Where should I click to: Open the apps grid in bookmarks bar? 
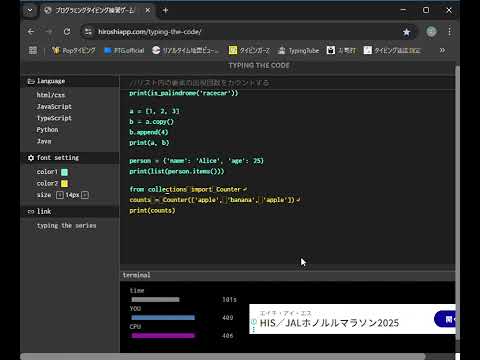33,50
